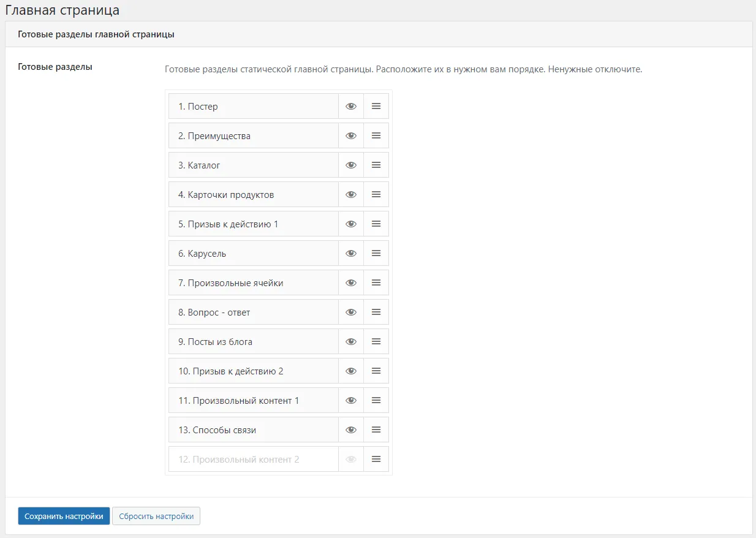This screenshot has height=538, width=756.
Task: Click reorder handle for Призыв к действию 2
Action: [376, 371]
